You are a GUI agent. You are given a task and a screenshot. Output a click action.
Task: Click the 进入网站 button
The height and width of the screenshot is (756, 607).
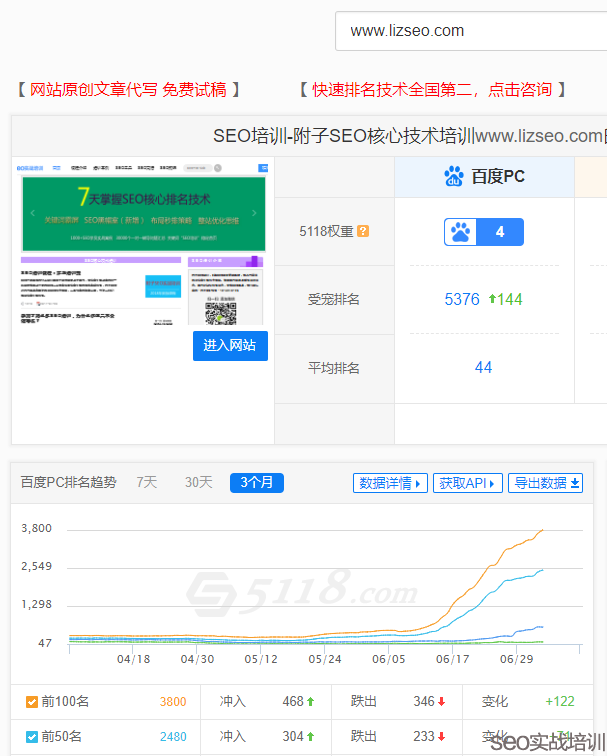tap(230, 346)
